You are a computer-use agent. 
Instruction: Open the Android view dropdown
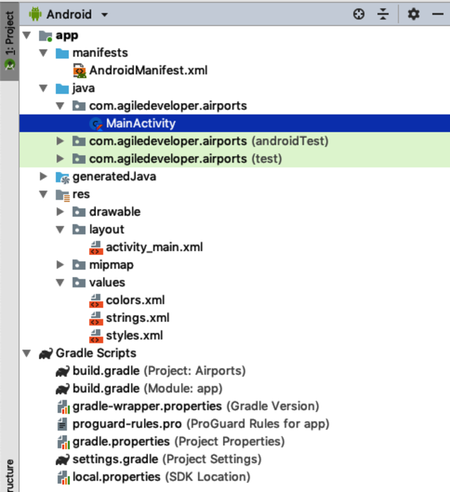click(104, 15)
